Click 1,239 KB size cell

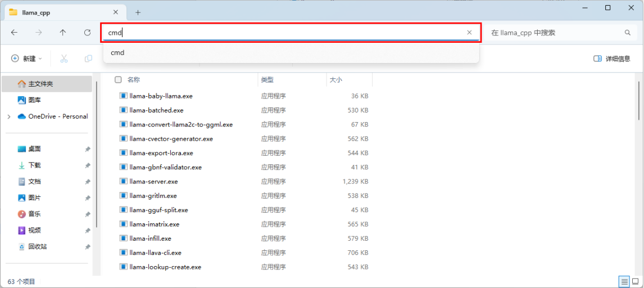pos(355,181)
